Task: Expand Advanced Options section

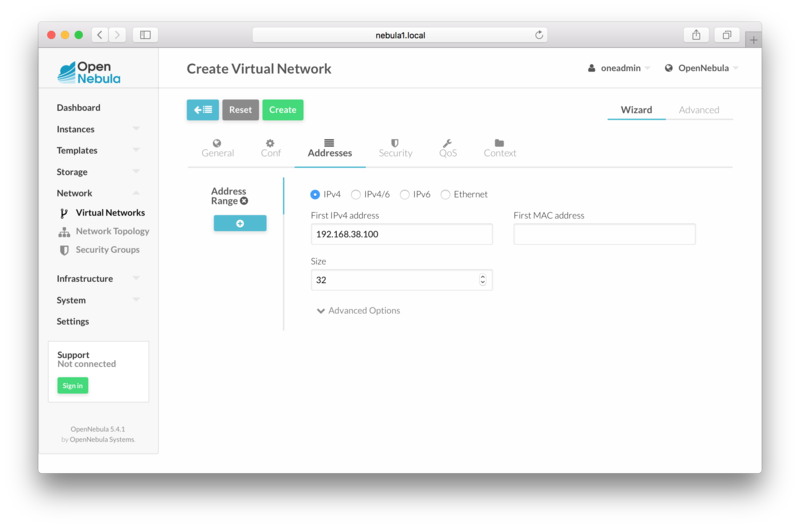Action: tap(358, 311)
